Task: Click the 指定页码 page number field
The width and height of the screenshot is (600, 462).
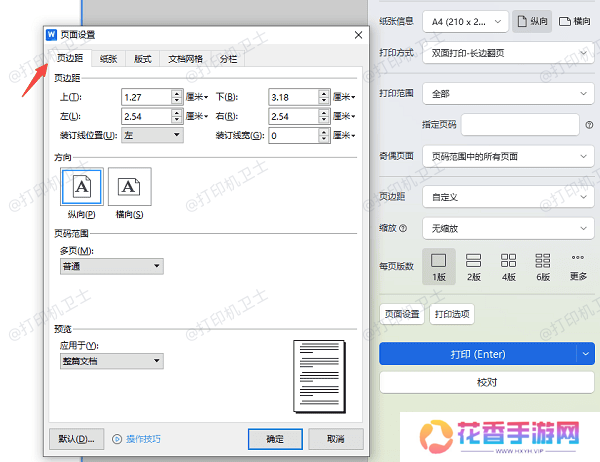Action: click(520, 124)
